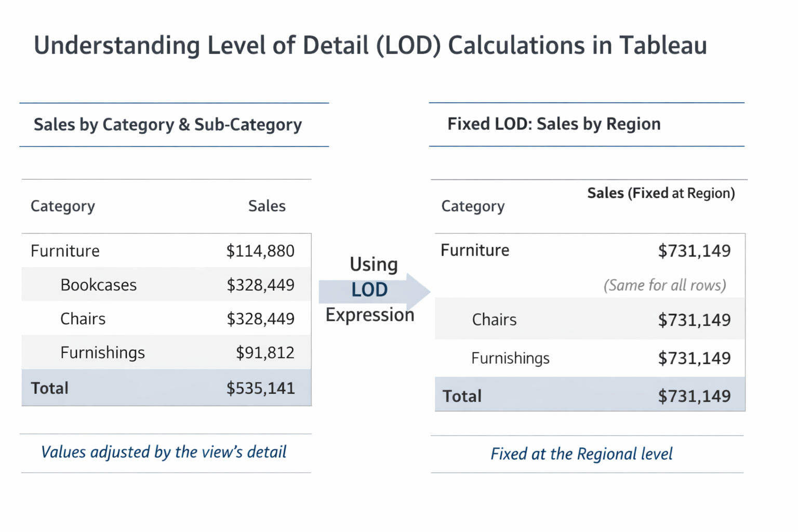Select the 'Sales by Category & Sub-Category' heading

(x=167, y=125)
